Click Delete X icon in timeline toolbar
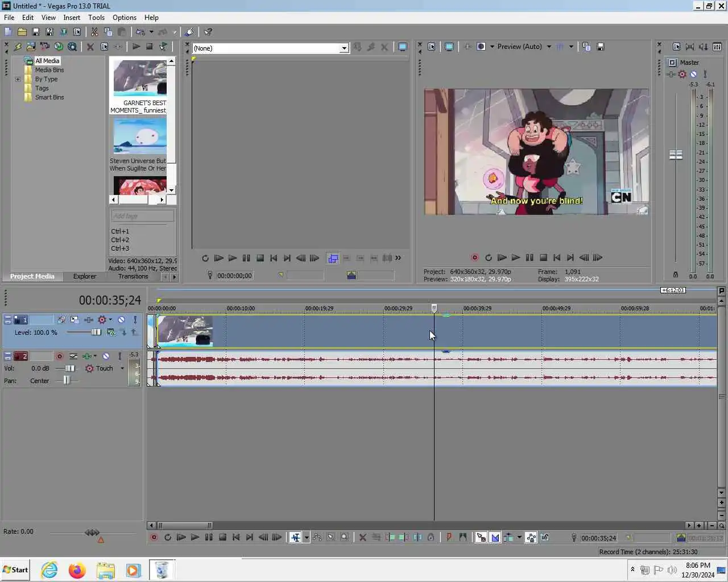728x582 pixels. coord(362,537)
